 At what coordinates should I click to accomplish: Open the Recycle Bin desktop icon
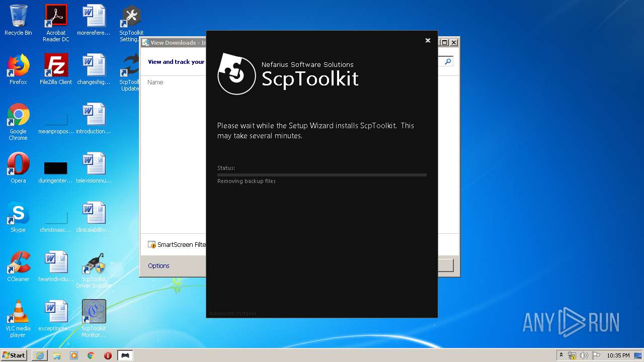click(x=18, y=21)
